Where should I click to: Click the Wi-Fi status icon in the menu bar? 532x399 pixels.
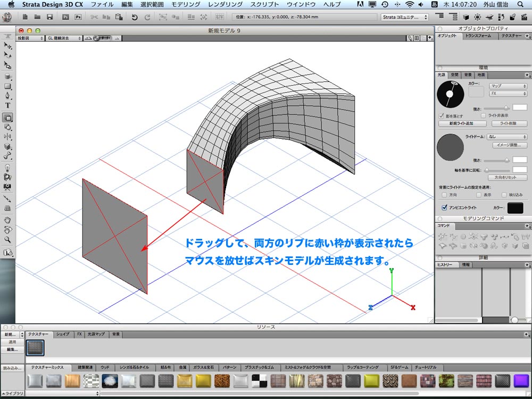(x=410, y=4)
